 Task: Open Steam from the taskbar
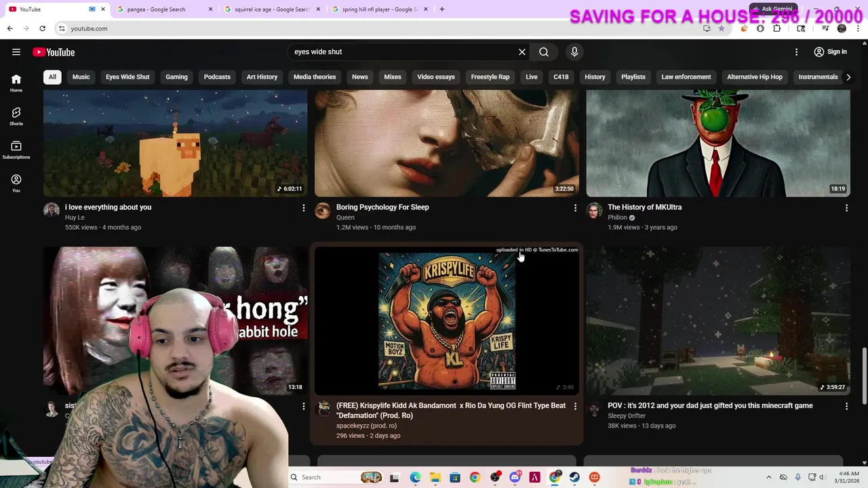(x=574, y=477)
